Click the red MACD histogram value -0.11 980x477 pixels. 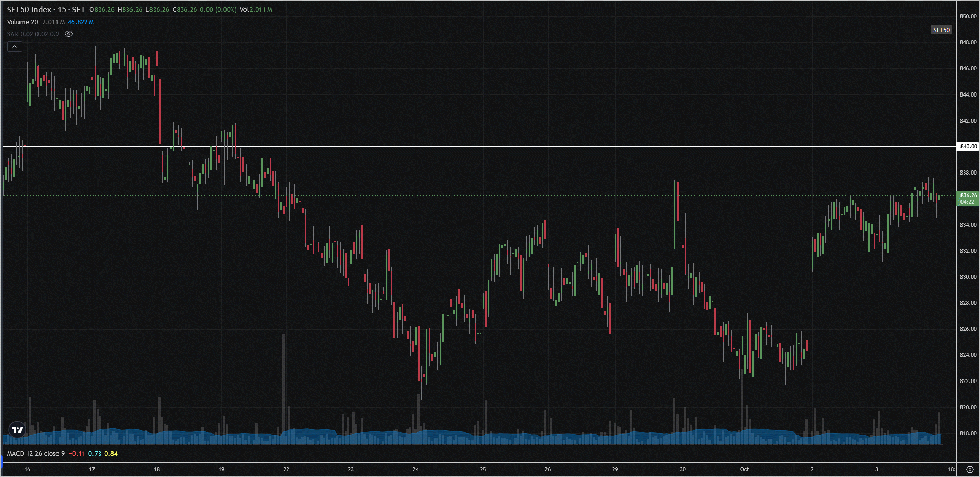[77, 454]
